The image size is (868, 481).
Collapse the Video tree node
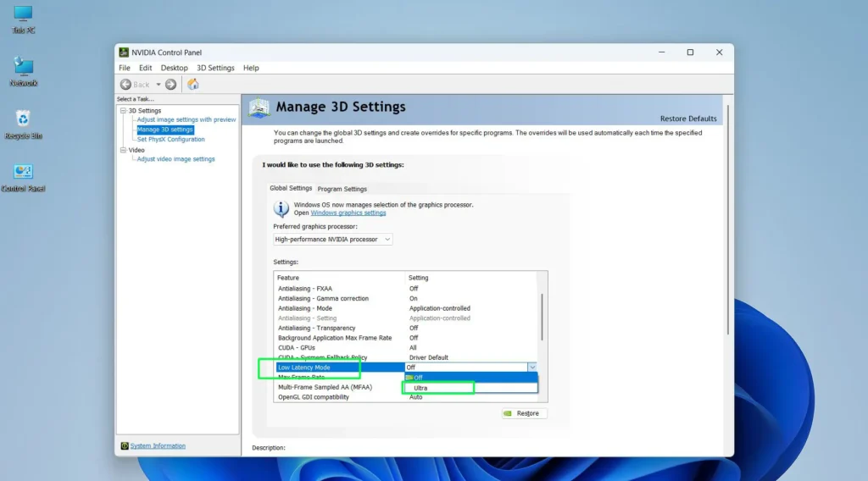click(x=124, y=150)
